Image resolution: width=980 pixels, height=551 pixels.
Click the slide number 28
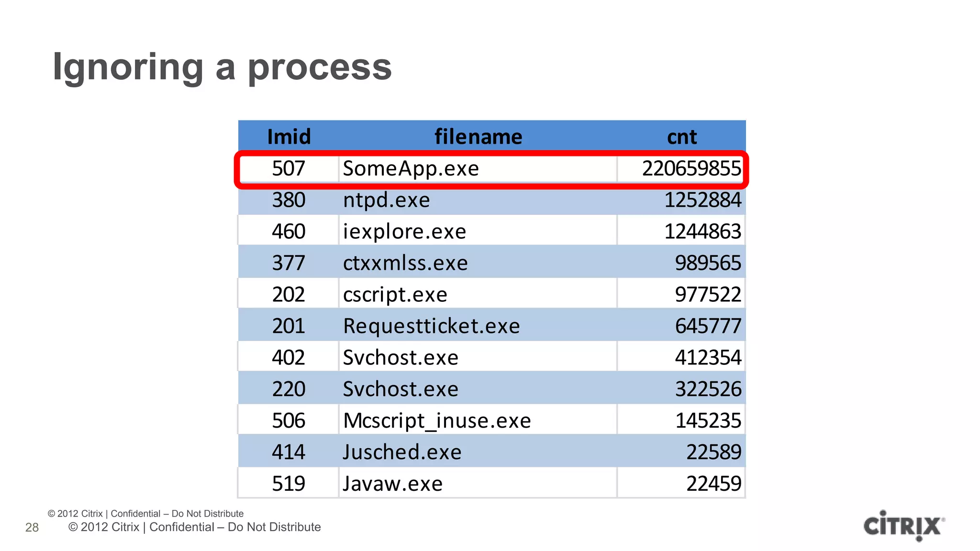click(x=32, y=527)
